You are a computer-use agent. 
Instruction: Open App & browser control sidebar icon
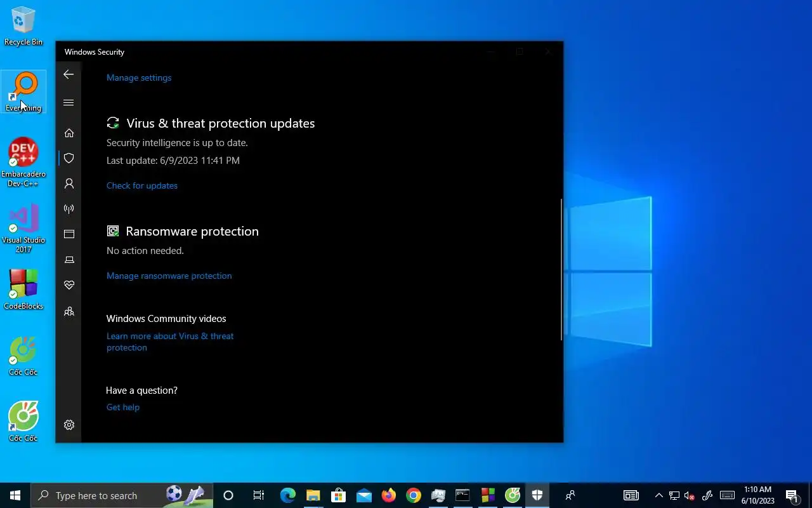pyautogui.click(x=69, y=234)
